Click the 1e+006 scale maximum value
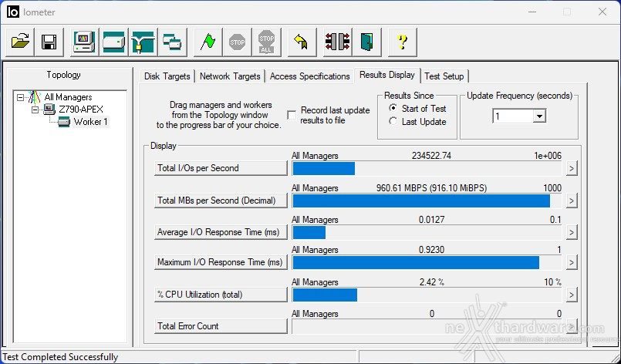The width and height of the screenshot is (621, 364). (548, 156)
